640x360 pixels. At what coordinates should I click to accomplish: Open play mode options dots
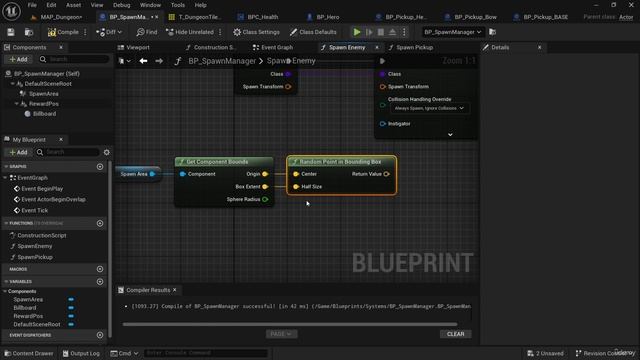click(x=404, y=32)
